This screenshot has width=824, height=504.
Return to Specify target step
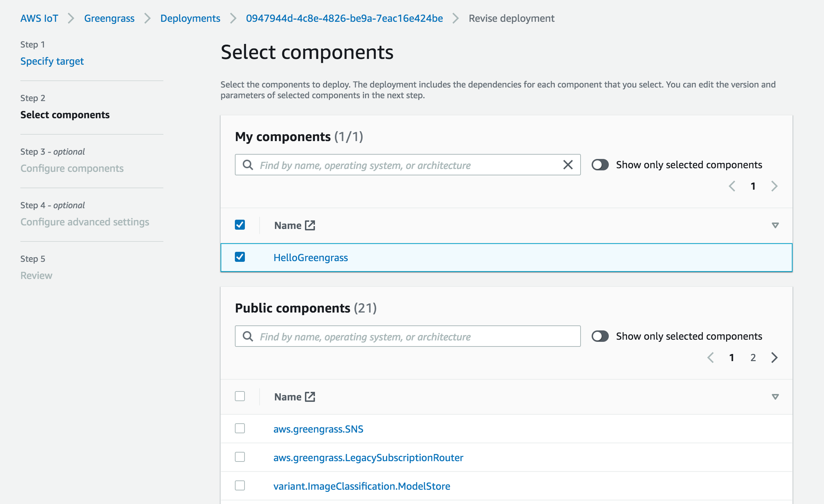click(x=52, y=61)
